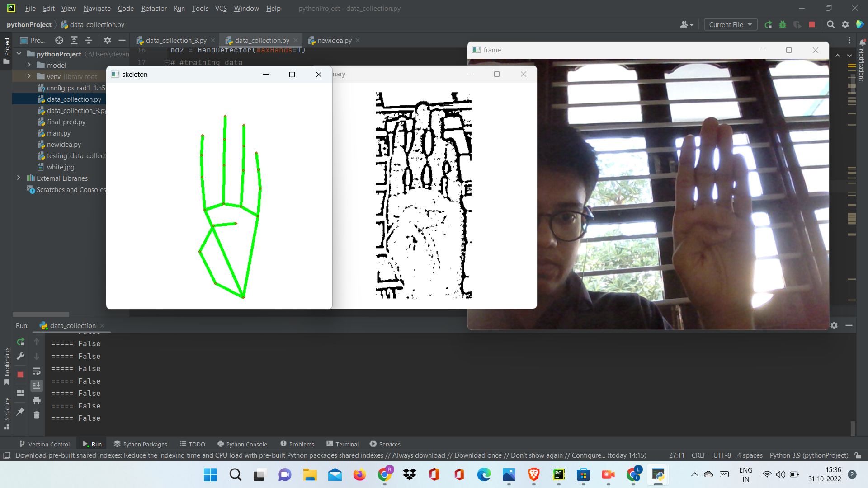This screenshot has width=868, height=488.
Task: Open the File menu
Action: [x=30, y=8]
